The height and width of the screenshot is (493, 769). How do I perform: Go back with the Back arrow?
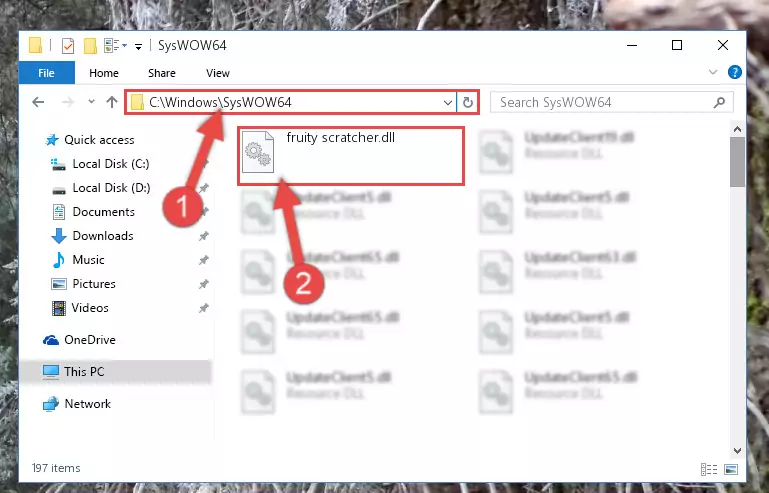[x=38, y=102]
